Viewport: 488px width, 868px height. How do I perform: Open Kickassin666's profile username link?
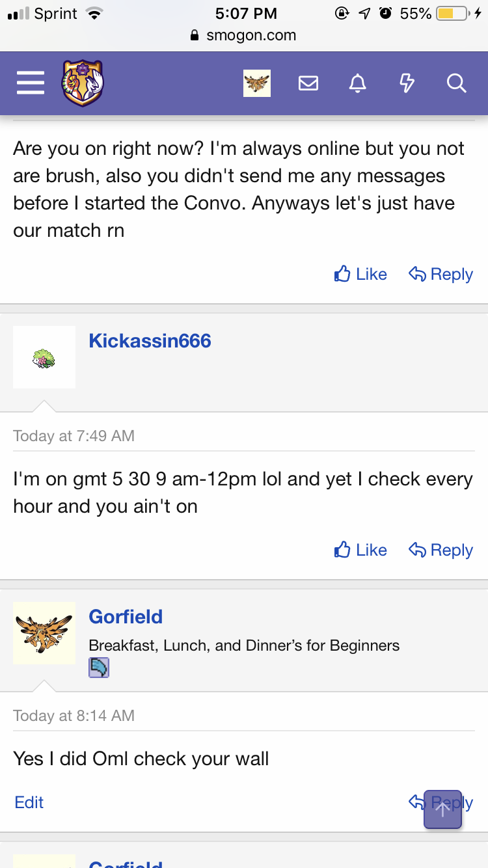point(150,341)
